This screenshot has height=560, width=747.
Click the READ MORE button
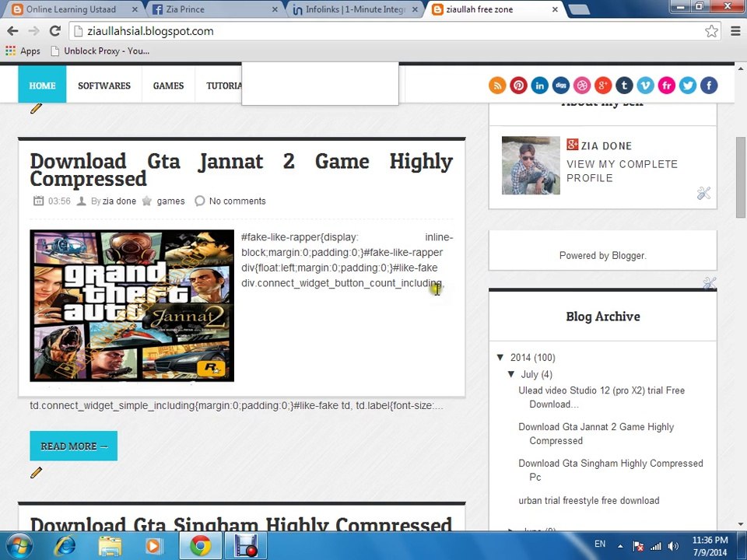click(x=73, y=446)
